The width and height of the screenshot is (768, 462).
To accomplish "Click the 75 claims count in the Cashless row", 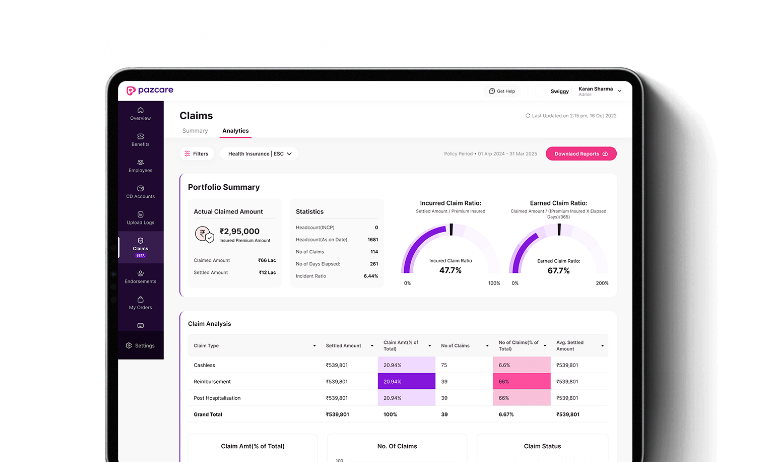I will point(444,365).
